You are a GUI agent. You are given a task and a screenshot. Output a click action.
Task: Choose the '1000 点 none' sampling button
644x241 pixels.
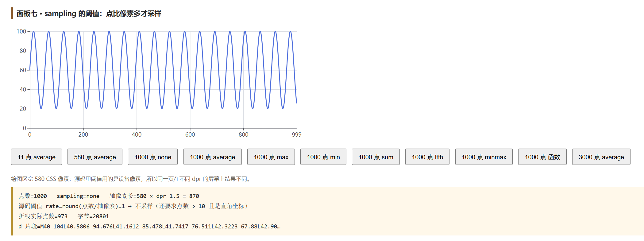pos(153,157)
